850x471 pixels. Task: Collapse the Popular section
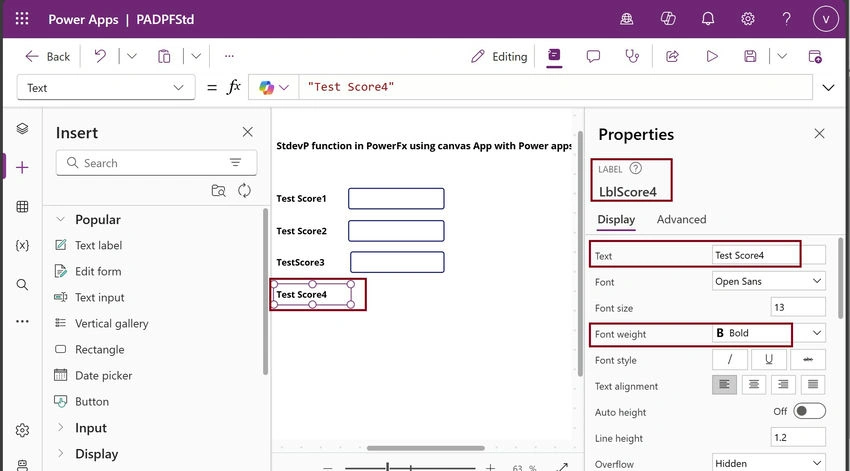coord(61,220)
